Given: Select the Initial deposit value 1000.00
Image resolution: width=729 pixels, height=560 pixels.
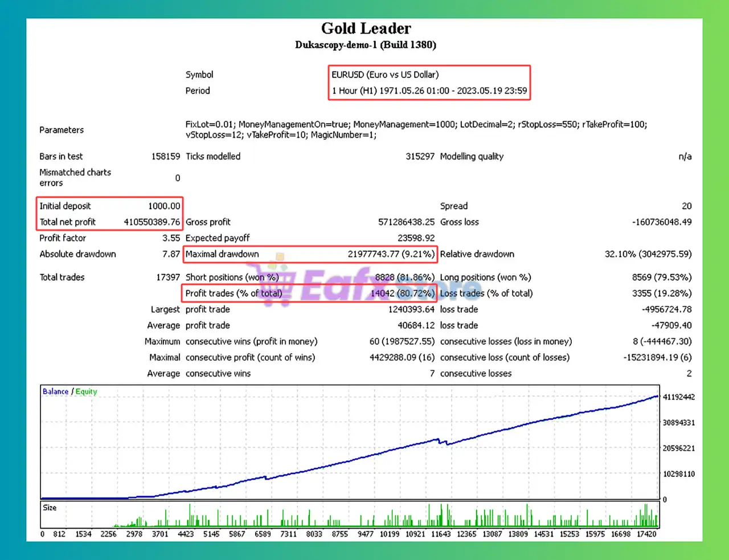Looking at the screenshot, I should click(165, 206).
